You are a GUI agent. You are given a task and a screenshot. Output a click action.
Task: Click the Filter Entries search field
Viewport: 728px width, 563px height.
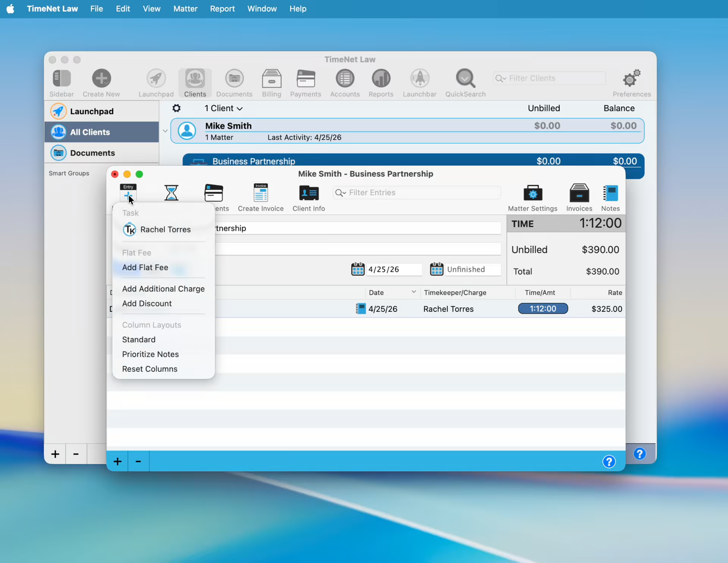coord(417,193)
